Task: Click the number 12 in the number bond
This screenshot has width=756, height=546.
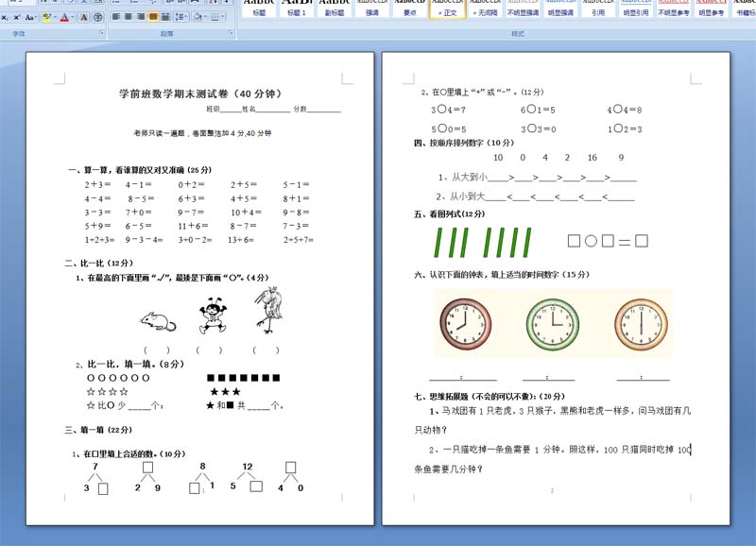Action: tap(248, 467)
